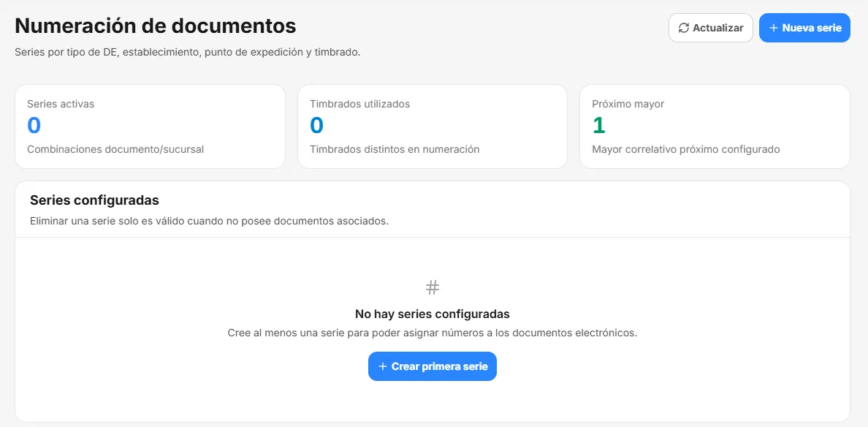Select the Series activas card label
Screen dimensions: 868x427
point(61,104)
